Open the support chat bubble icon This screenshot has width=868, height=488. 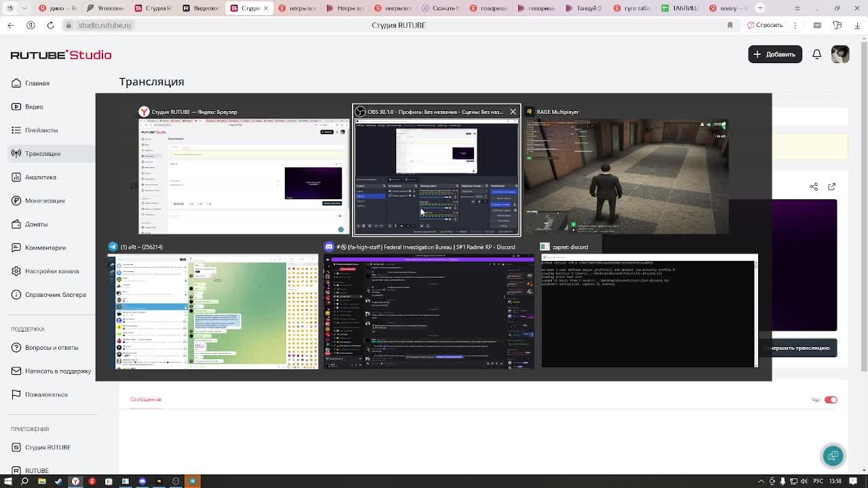833,456
